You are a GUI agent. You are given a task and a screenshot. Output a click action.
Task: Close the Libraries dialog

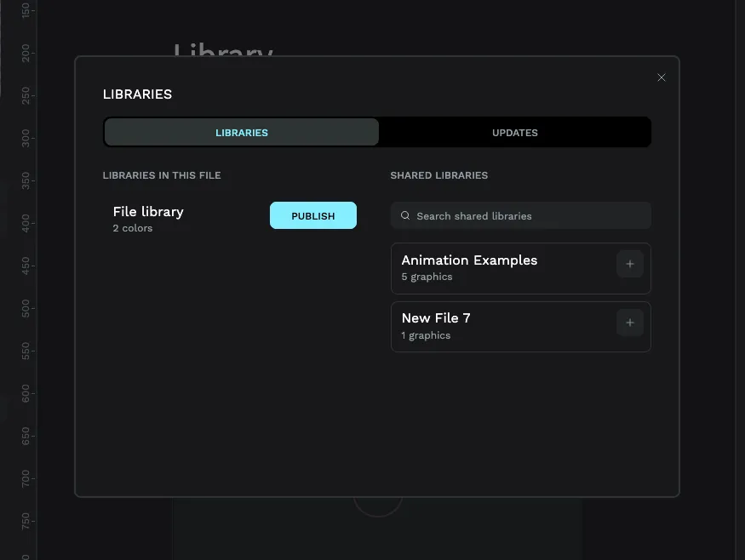661,77
